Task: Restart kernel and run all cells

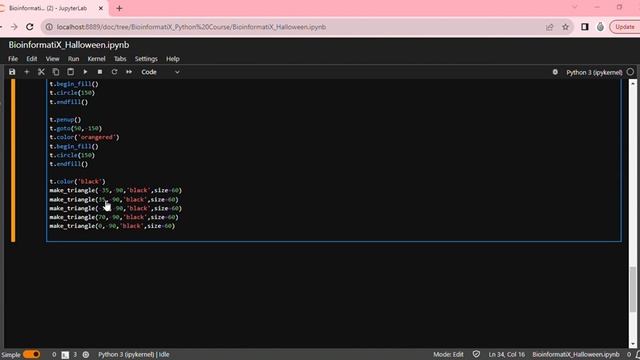Action: click(x=129, y=72)
